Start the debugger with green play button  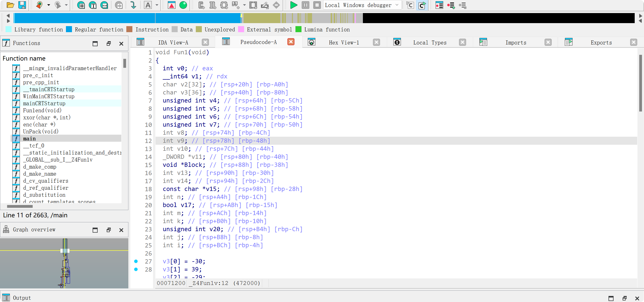click(293, 5)
